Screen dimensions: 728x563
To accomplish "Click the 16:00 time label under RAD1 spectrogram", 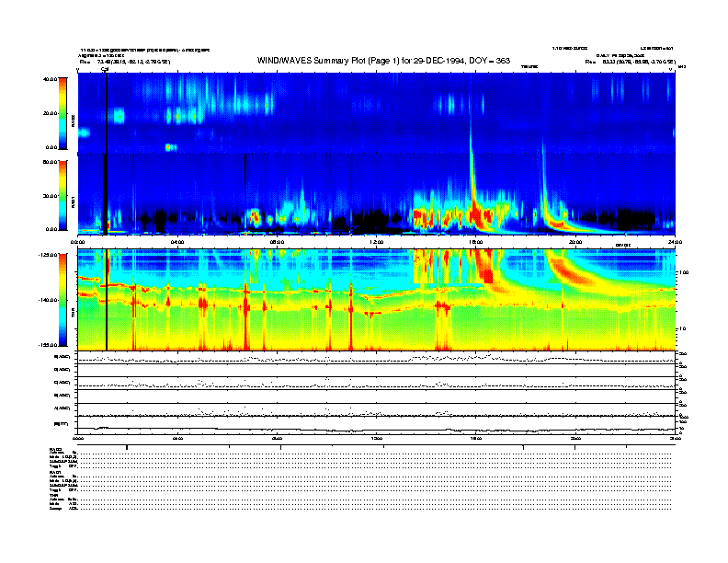I will 476,242.
